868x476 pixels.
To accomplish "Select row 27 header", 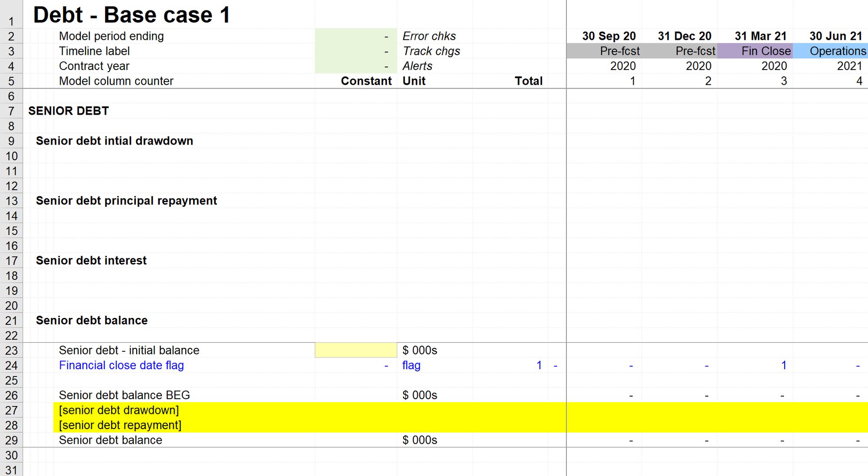I will (11, 410).
